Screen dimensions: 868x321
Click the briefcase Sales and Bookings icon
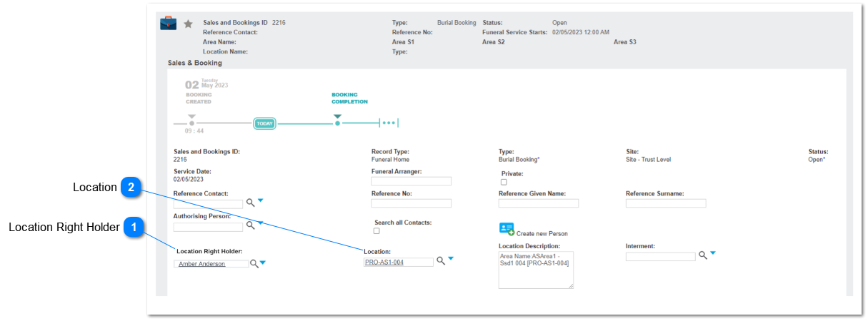click(168, 23)
